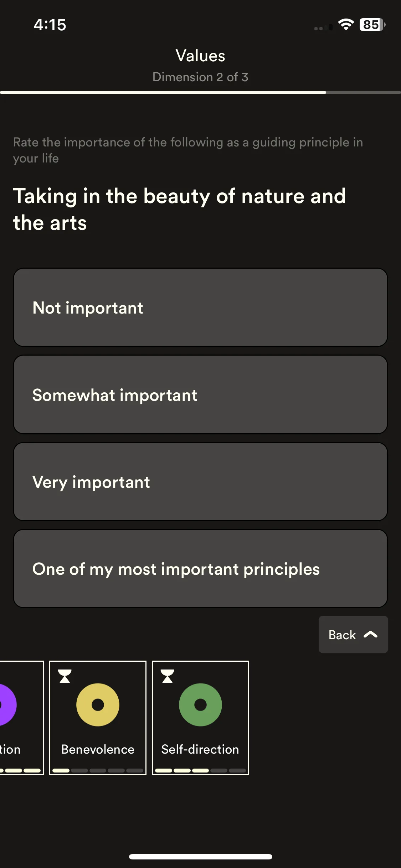Tap the yellow Benevolence ring icon
401x868 pixels.
(x=98, y=704)
